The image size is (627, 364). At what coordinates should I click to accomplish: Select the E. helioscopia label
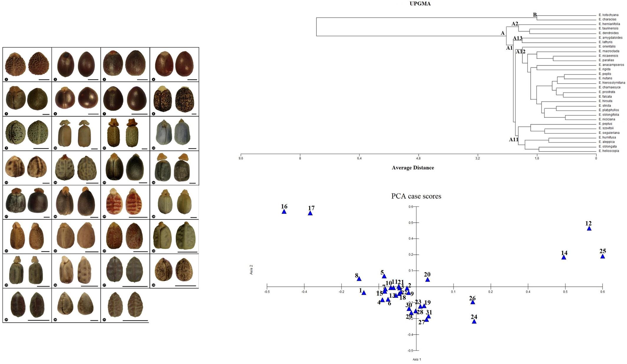[609, 151]
